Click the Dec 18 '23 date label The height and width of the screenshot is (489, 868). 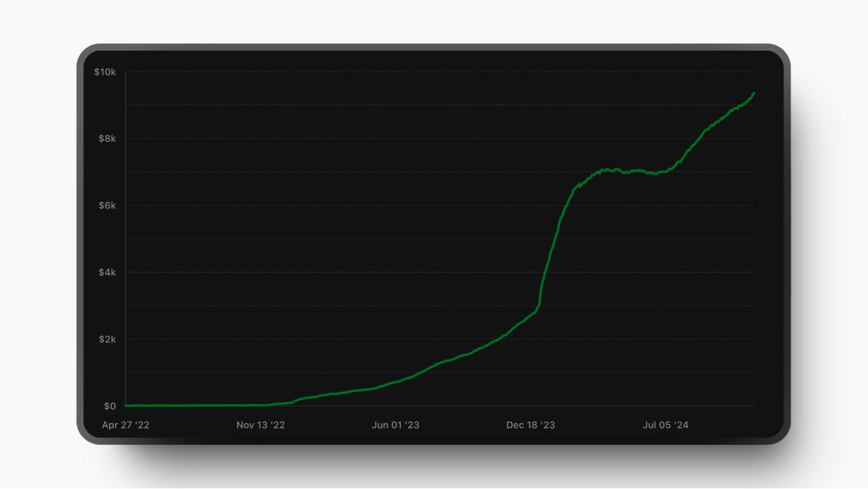(x=531, y=425)
